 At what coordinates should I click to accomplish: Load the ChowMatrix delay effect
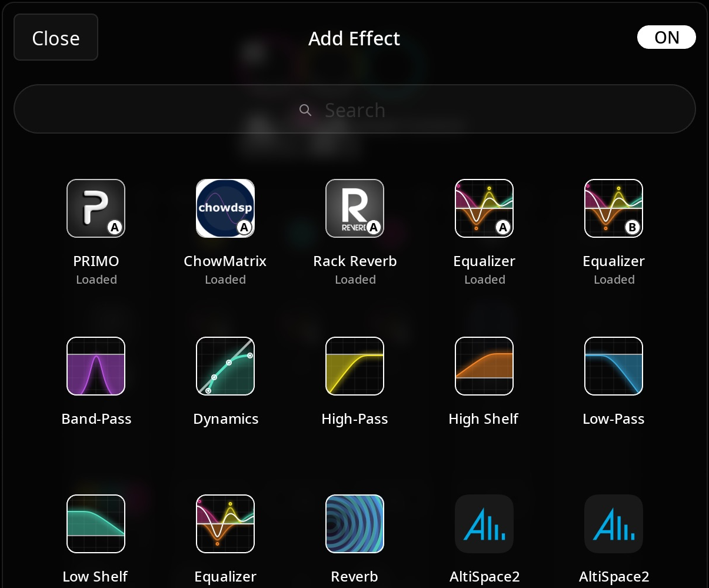tap(225, 208)
